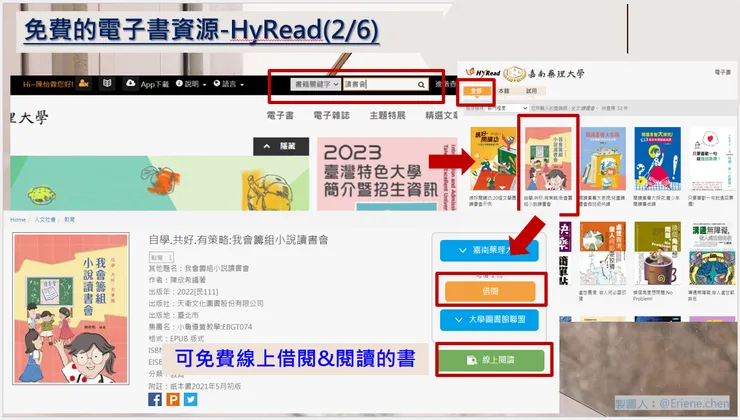This screenshot has height=420, width=740.
Task: Click the user account icon beside the greeting
Action: click(x=84, y=84)
